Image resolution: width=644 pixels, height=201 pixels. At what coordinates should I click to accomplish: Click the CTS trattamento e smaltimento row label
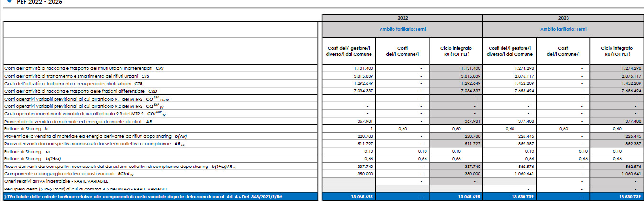pyautogui.click(x=76, y=76)
